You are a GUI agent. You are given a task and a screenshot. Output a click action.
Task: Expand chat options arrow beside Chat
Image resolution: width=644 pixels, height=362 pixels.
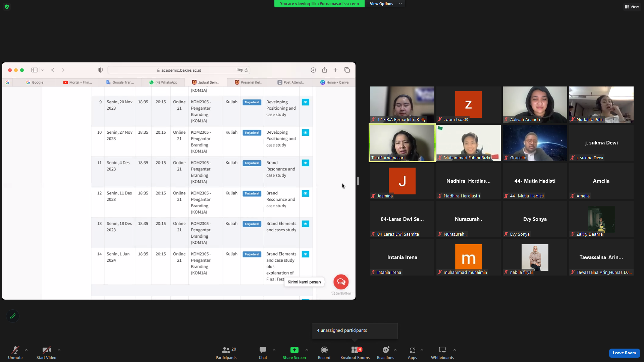[x=274, y=350]
